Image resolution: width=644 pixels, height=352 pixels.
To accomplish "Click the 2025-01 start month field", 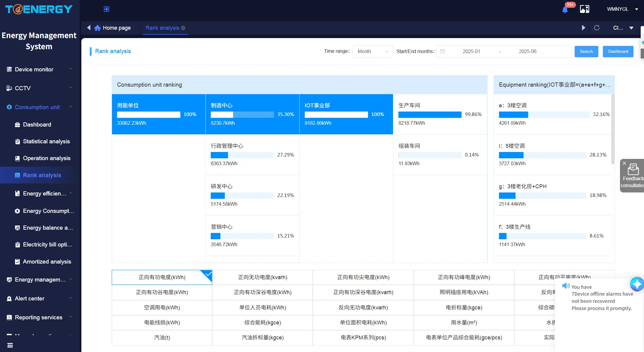I will coord(471,51).
